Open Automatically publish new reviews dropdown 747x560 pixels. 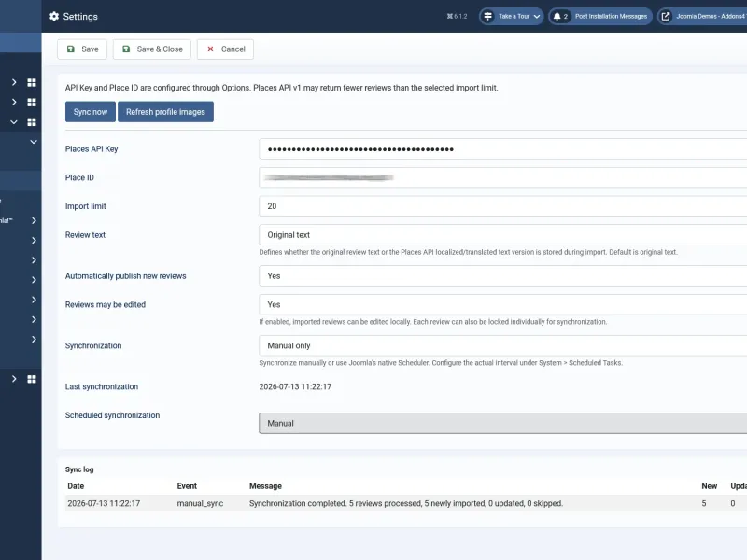tap(502, 276)
